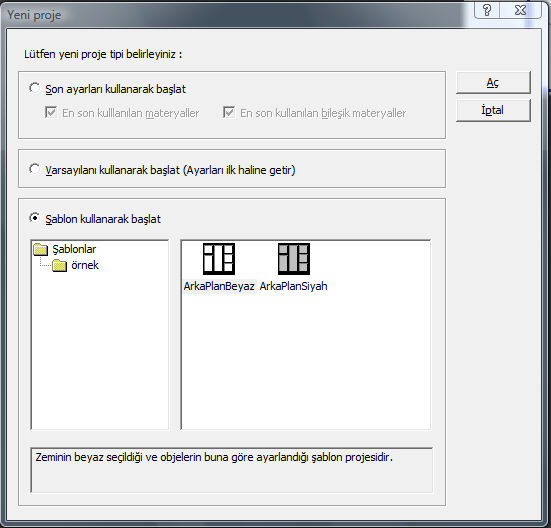Select 'Son ayarları kullanarak başlat' radio button
Image resolution: width=551 pixels, height=528 pixels.
34,88
